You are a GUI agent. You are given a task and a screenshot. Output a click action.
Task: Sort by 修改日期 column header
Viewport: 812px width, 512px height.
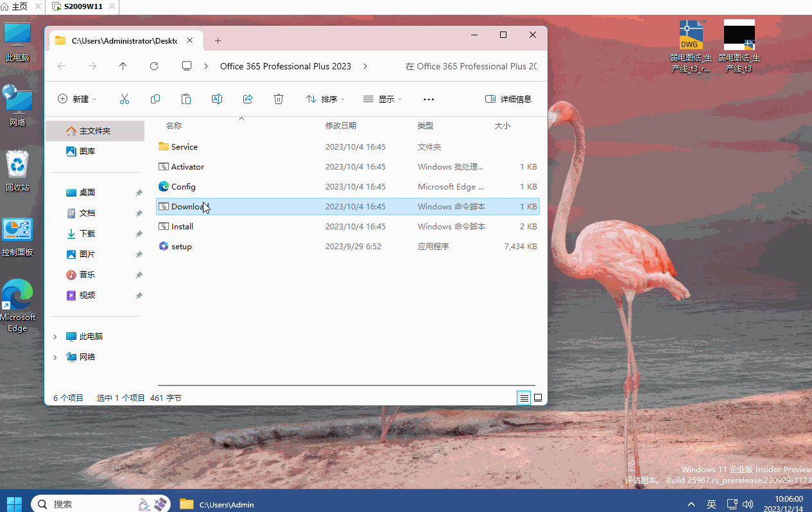pyautogui.click(x=341, y=126)
